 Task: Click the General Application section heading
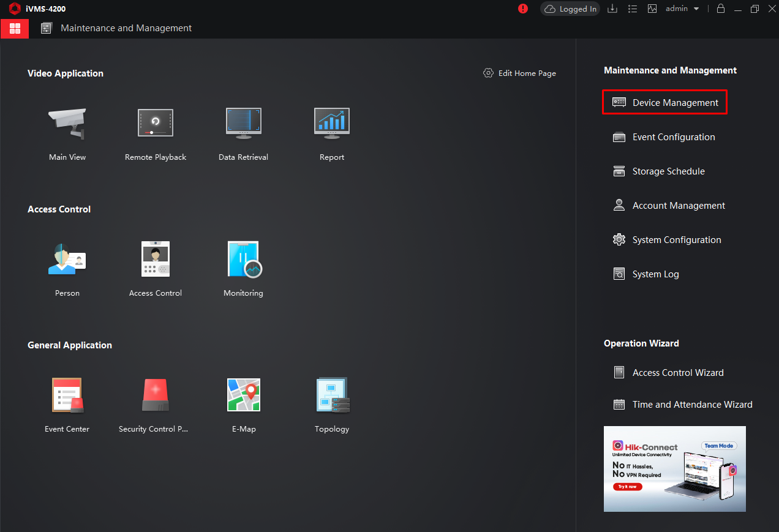tap(70, 345)
